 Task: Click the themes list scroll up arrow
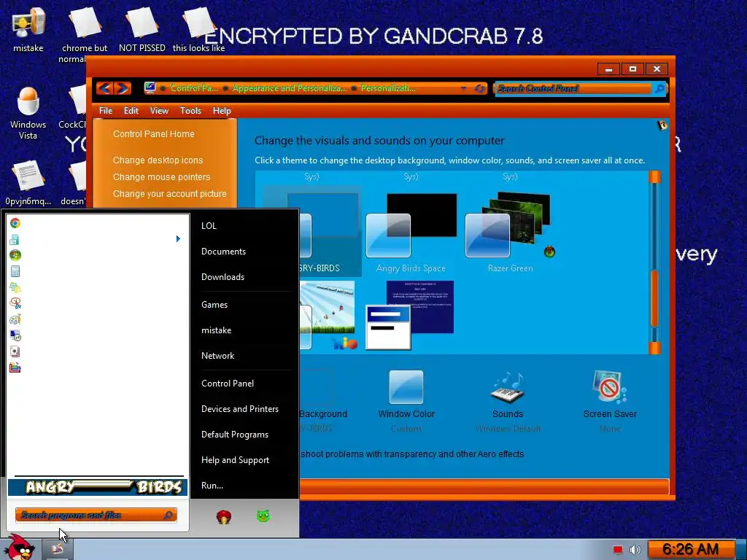(654, 176)
